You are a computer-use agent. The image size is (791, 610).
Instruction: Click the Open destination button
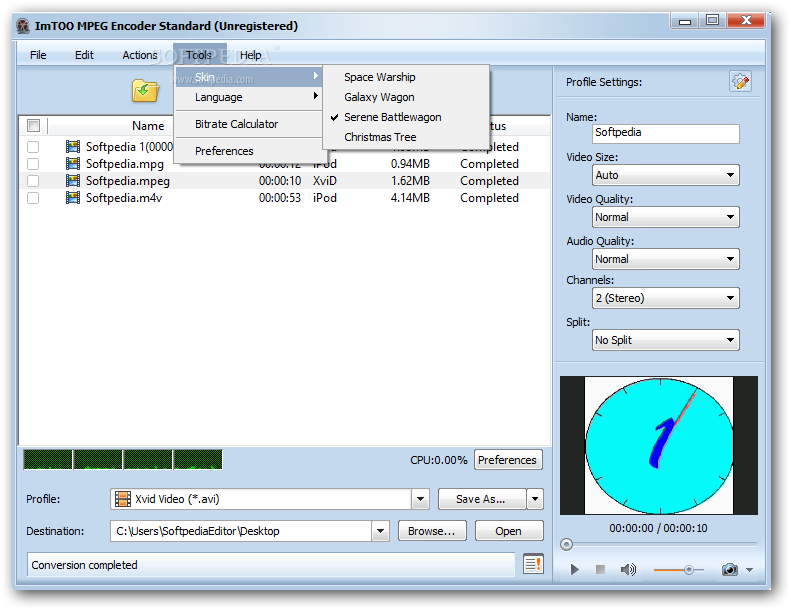click(509, 531)
